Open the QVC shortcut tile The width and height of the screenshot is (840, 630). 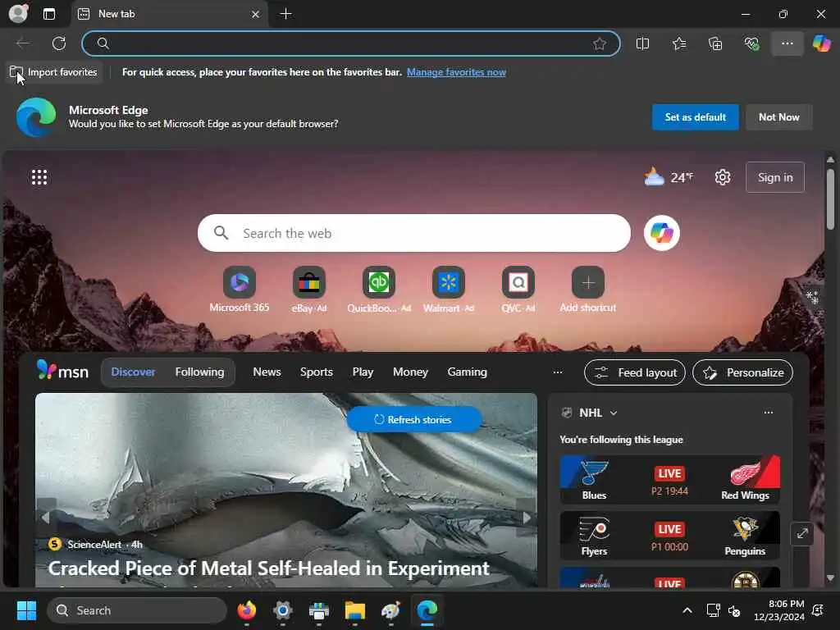[x=518, y=290]
